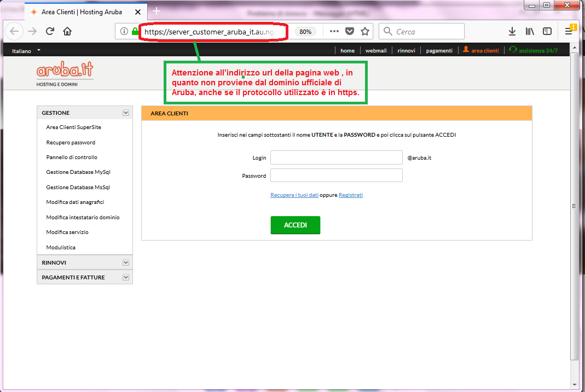Collapse the GESTIONE section
Screen dimensions: 585x392
pyautogui.click(x=126, y=113)
